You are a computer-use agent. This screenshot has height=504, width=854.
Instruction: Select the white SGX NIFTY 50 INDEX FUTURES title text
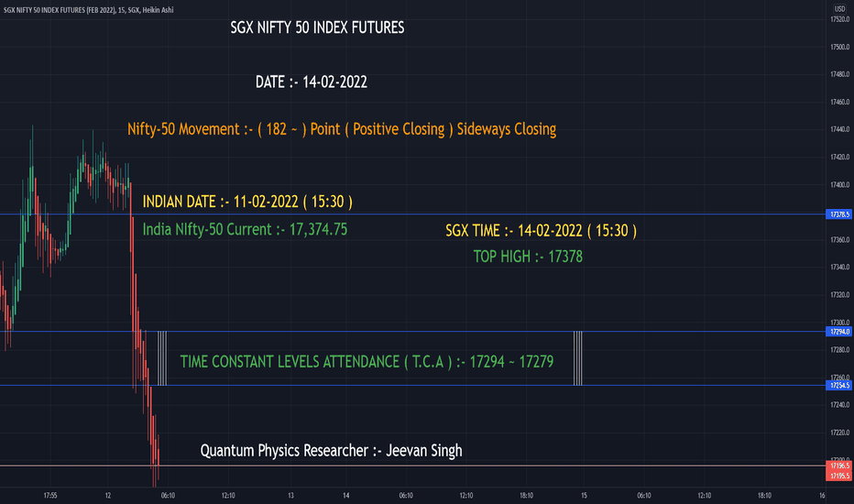click(317, 27)
